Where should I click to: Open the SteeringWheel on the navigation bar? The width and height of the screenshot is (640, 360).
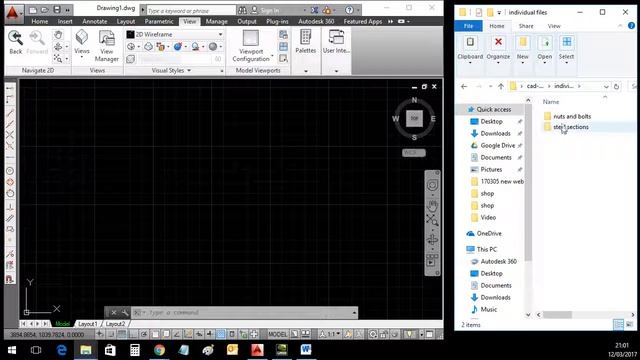[432, 185]
